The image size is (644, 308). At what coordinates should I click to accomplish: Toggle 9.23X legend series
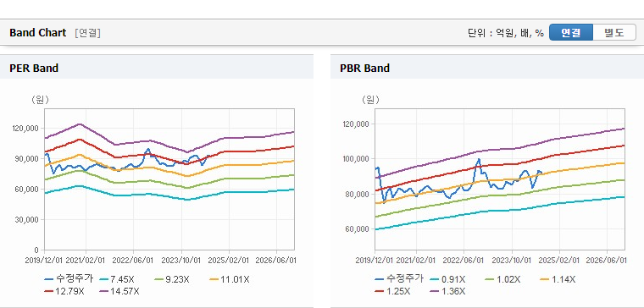click(x=172, y=279)
